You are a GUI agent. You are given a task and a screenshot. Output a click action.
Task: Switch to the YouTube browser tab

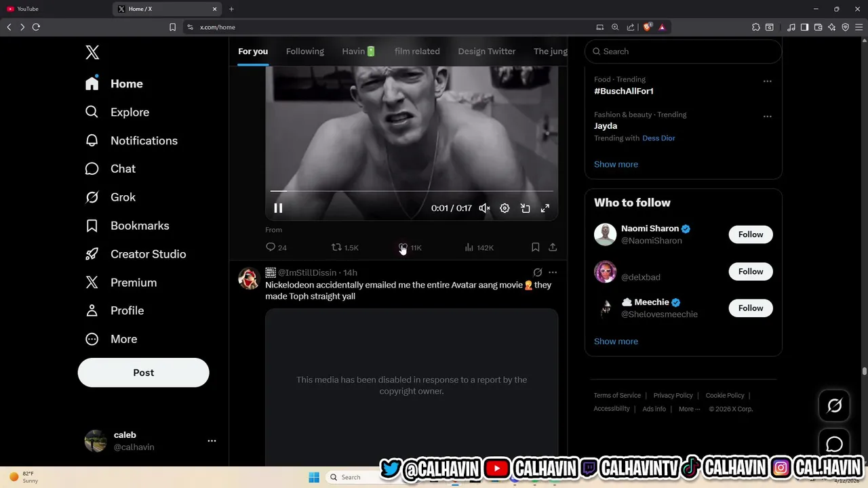click(55, 9)
